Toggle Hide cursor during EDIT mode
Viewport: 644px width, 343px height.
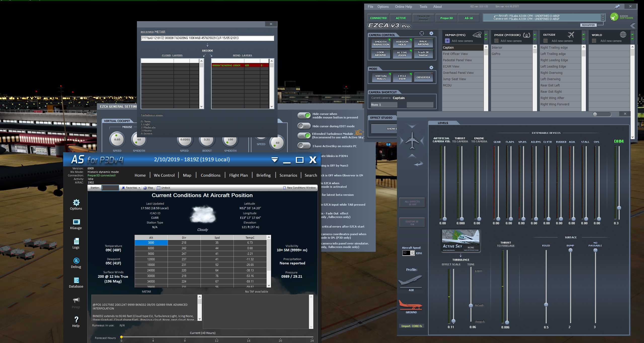point(304,126)
